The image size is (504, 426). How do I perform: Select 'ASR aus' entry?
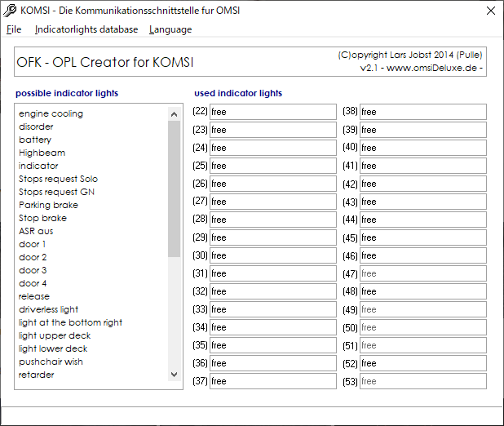[36, 231]
